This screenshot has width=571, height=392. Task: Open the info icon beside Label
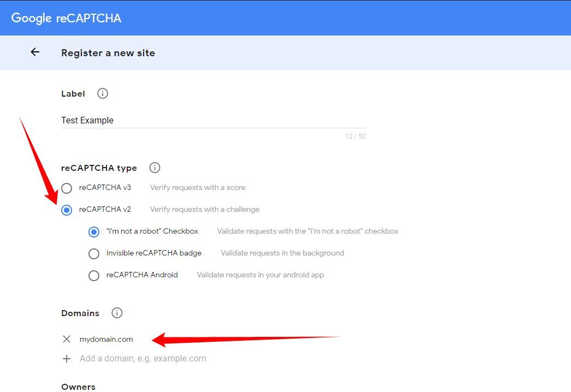pyautogui.click(x=102, y=93)
